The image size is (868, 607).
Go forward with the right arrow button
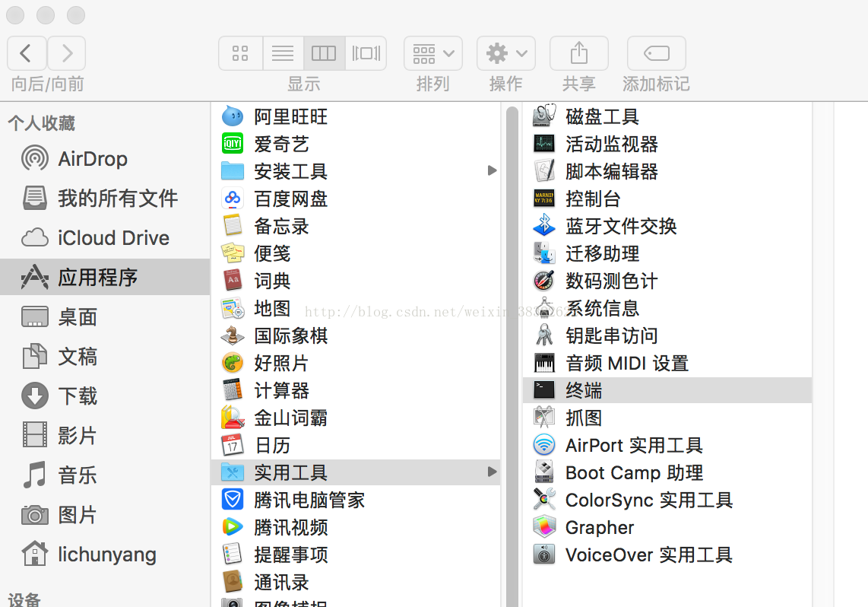pyautogui.click(x=66, y=53)
